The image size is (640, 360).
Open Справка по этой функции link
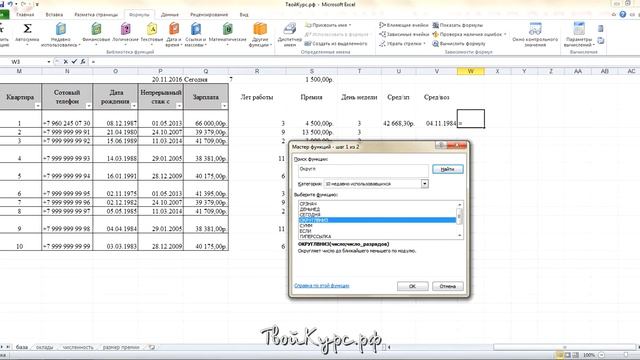(322, 286)
